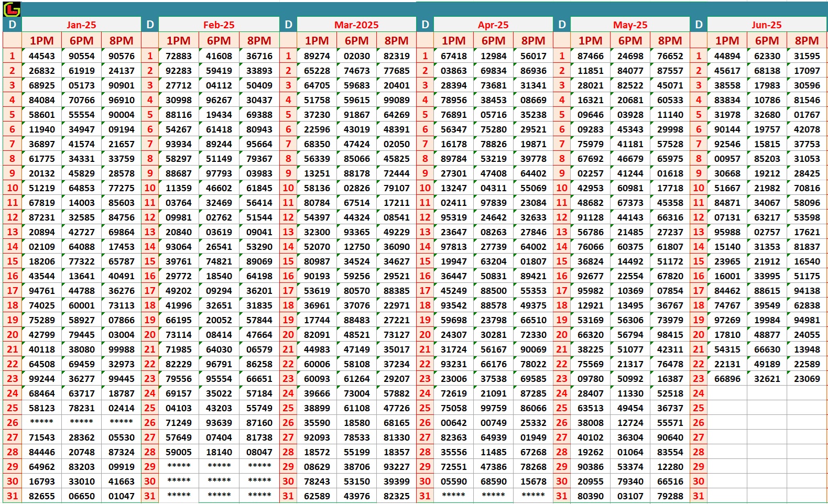
Task: Click day number 31 in Jun-25 D column
Action: (699, 496)
